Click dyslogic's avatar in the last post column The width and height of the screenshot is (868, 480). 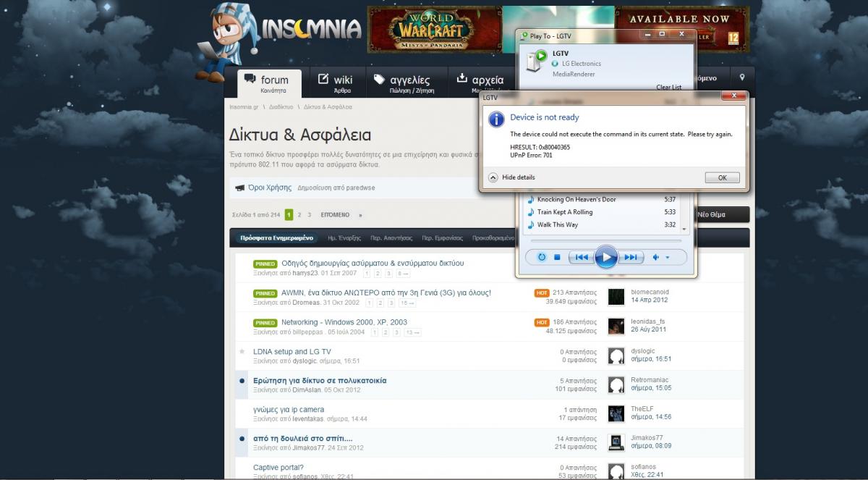coord(616,355)
